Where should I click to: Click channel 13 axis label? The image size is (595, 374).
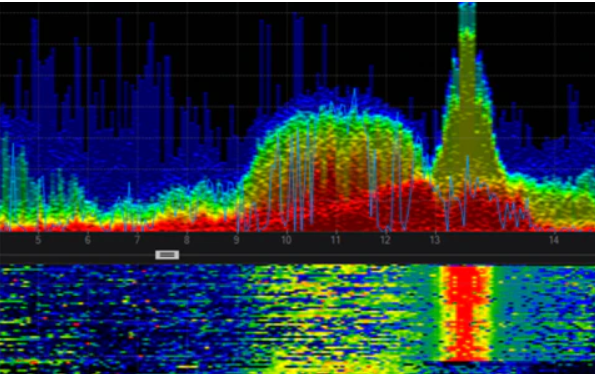click(x=435, y=240)
